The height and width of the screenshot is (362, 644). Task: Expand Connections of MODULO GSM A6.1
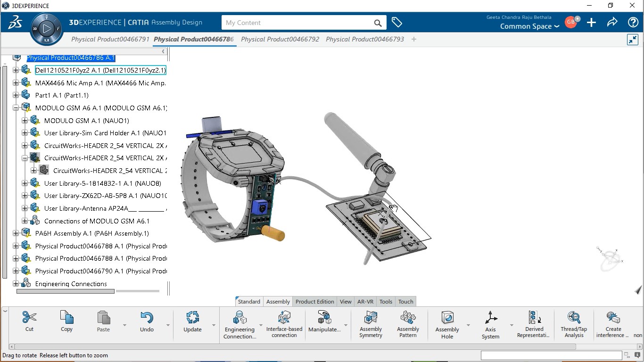tap(25, 221)
